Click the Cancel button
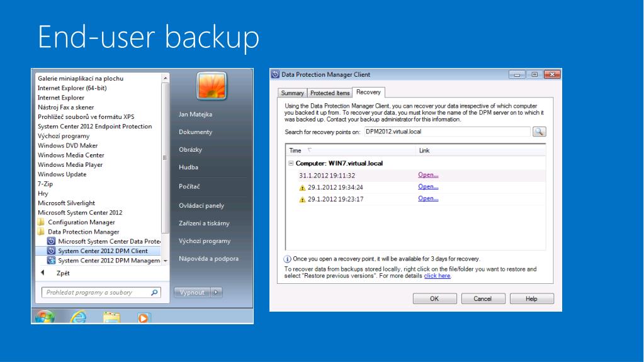644x362 pixels. click(483, 298)
